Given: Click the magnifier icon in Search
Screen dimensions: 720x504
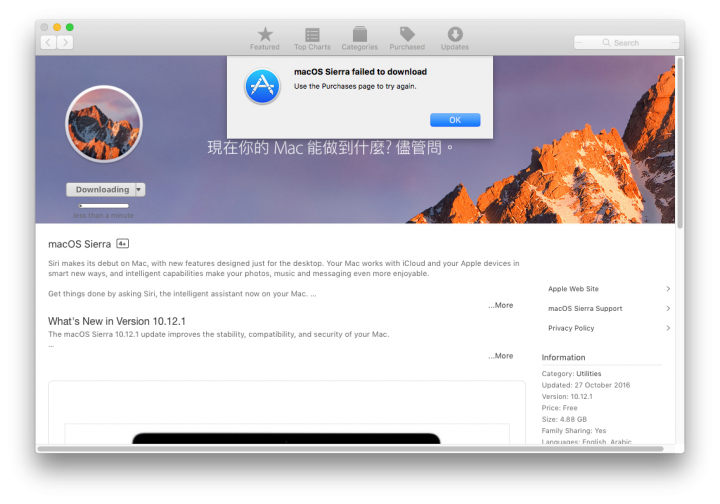Looking at the screenshot, I should [606, 43].
